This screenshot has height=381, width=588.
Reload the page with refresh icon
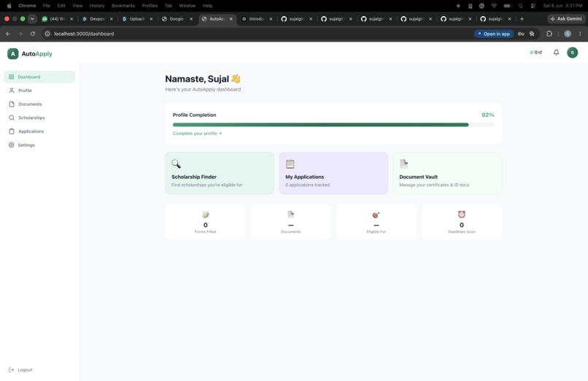(33, 34)
